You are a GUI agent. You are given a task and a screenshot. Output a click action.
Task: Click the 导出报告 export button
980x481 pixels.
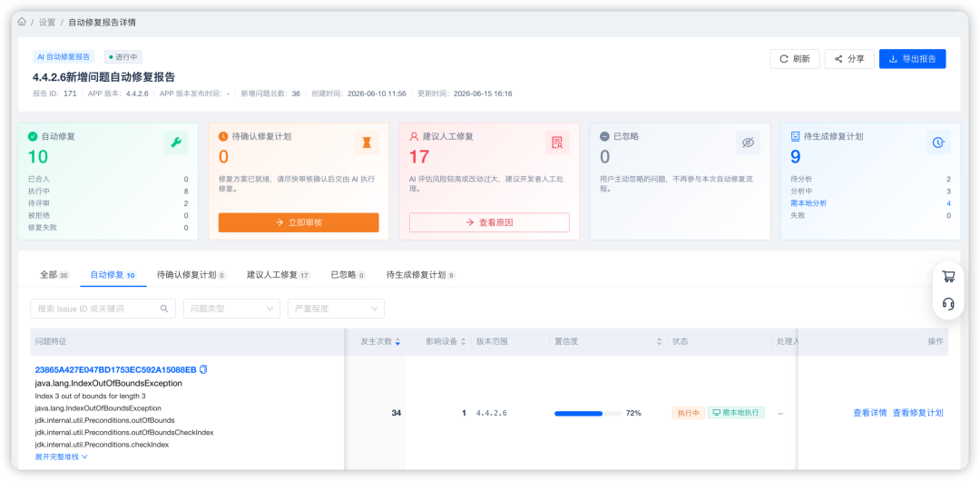pos(913,59)
